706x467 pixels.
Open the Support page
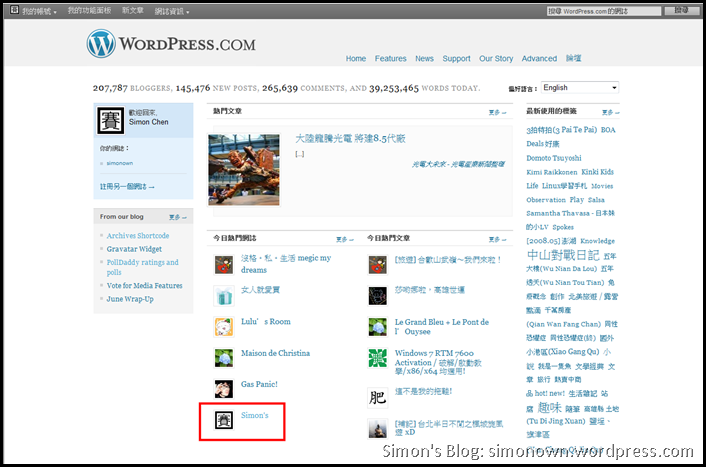(456, 59)
